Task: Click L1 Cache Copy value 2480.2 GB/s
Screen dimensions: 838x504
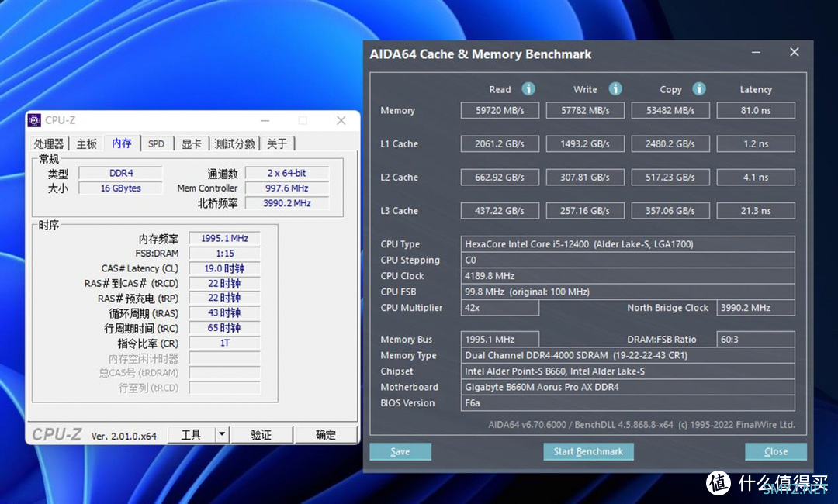Action: (670, 143)
